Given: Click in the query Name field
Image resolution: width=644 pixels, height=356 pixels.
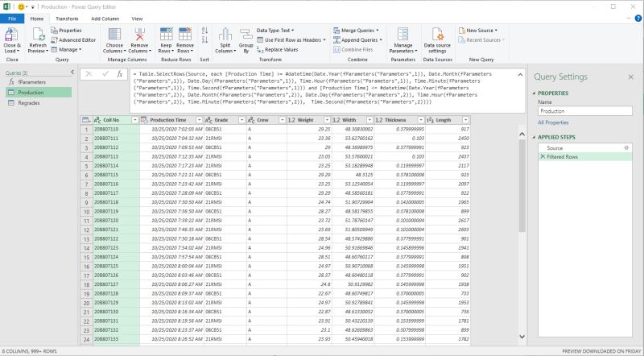Looking at the screenshot, I should 585,111.
